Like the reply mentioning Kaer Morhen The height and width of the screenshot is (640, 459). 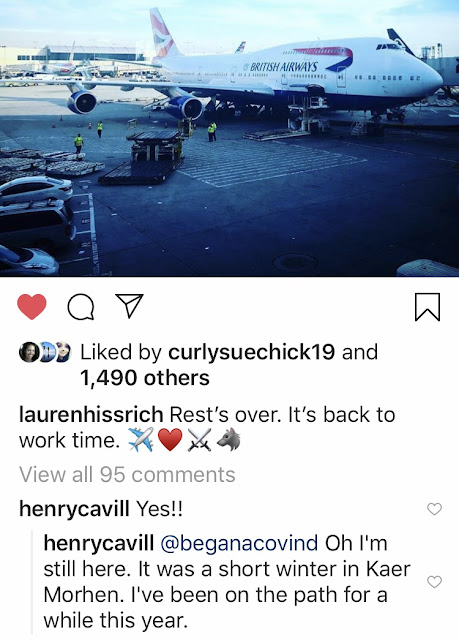pos(434,582)
